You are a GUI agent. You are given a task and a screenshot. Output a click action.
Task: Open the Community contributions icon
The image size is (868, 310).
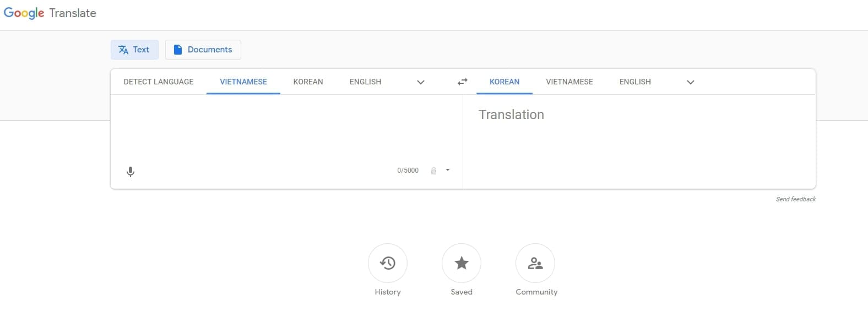pos(535,263)
